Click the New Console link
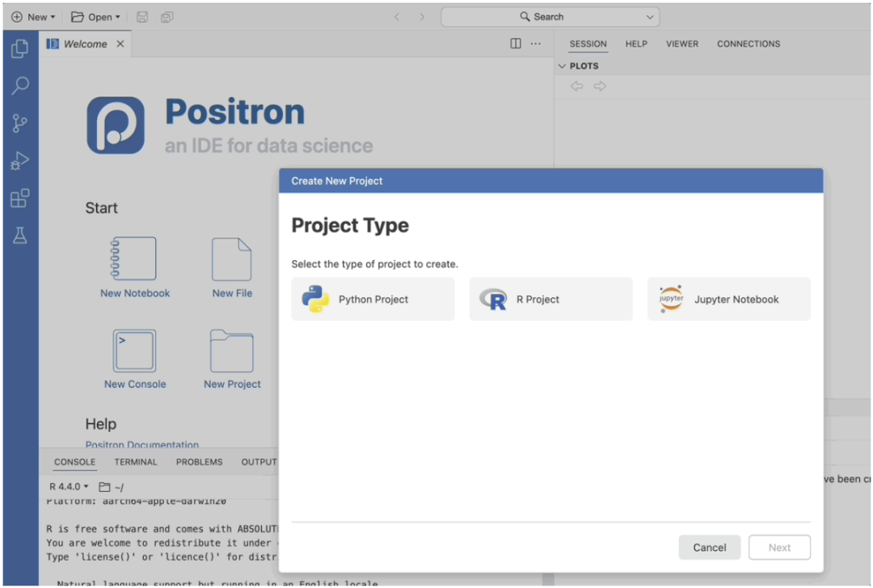Image resolution: width=873 pixels, height=588 pixels. point(135,384)
